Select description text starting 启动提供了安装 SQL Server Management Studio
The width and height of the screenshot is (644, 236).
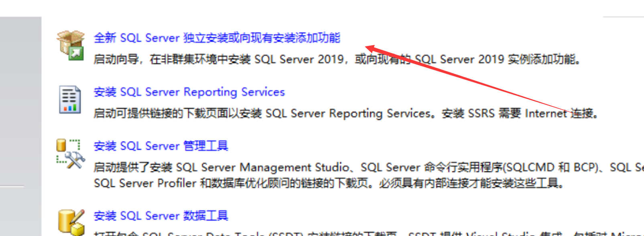(x=369, y=167)
